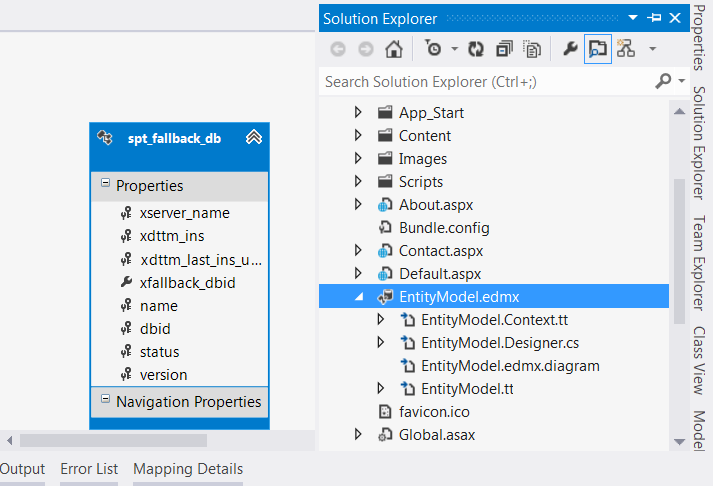Image resolution: width=713 pixels, height=486 pixels.
Task: Click the Pending Changes Filter clock icon
Action: [x=432, y=48]
